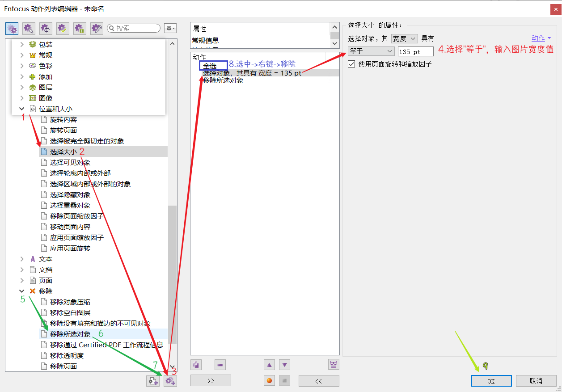The width and height of the screenshot is (562, 392).
Task: Expand the 常规 category
Action: tap(22, 55)
